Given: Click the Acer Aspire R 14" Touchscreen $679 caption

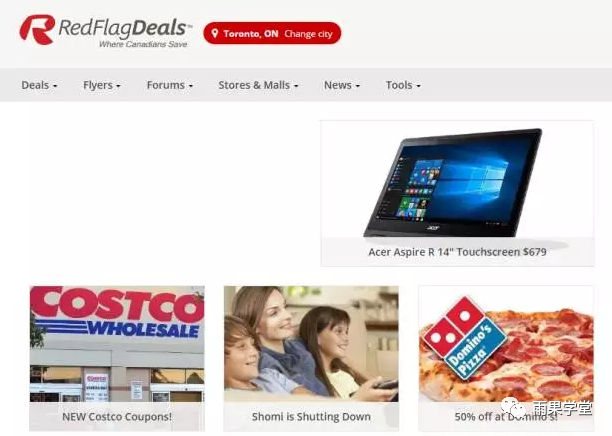Looking at the screenshot, I should click(457, 252).
